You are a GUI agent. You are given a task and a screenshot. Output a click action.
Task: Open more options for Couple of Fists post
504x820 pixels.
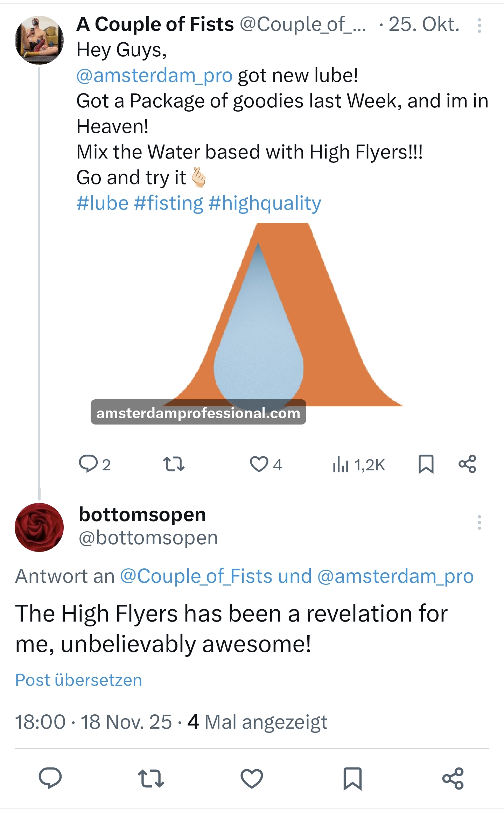(479, 26)
